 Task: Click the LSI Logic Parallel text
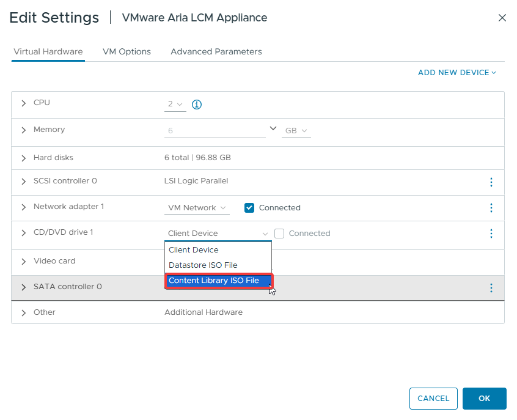(196, 181)
